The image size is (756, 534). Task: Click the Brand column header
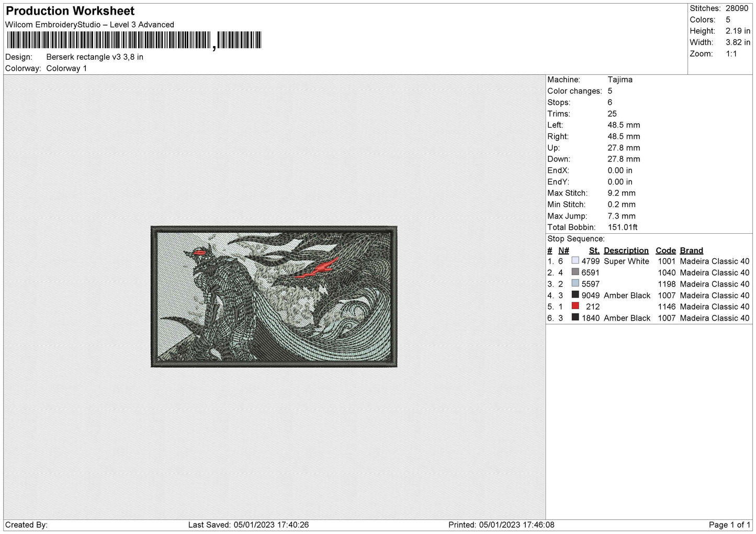[691, 251]
